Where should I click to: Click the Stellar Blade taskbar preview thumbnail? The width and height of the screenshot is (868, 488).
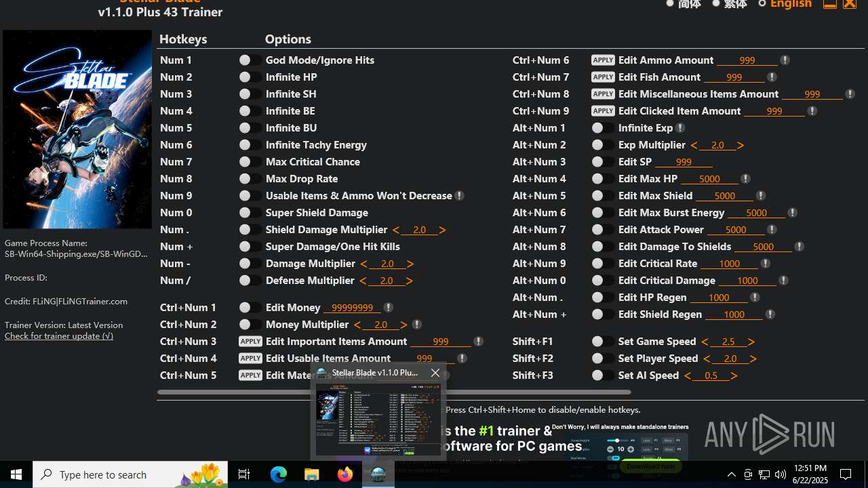click(378, 420)
